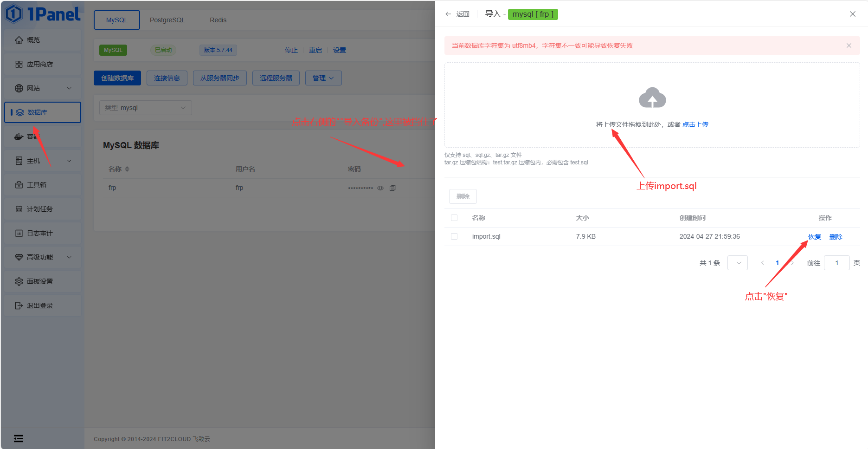Expand the 网站 sidebar submenu
The image size is (868, 449).
pos(43,88)
